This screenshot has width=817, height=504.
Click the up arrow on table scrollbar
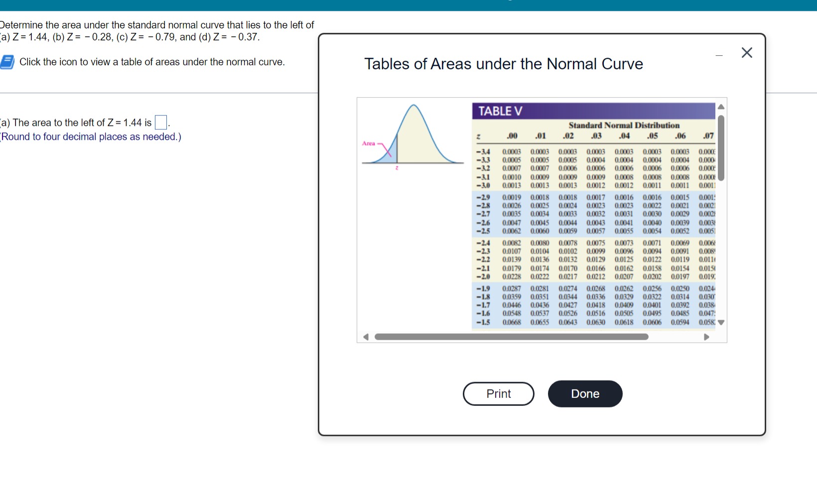(x=722, y=106)
